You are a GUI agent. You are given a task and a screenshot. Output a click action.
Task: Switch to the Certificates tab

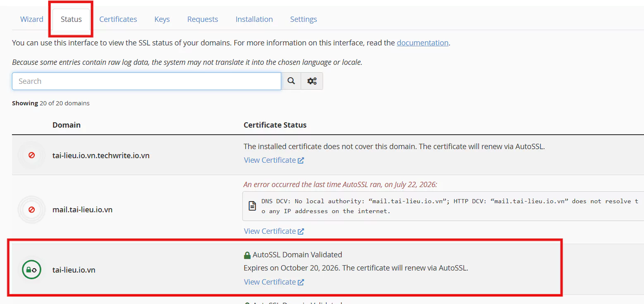click(118, 19)
